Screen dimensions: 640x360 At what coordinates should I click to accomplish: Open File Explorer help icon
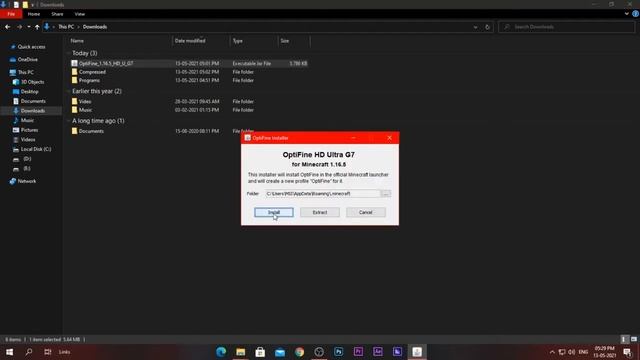pyautogui.click(x=636, y=13)
